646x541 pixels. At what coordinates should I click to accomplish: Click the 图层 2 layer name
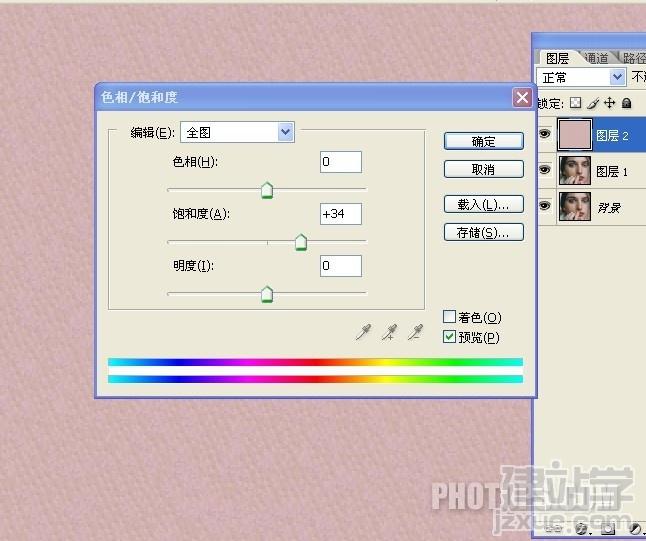tap(612, 136)
